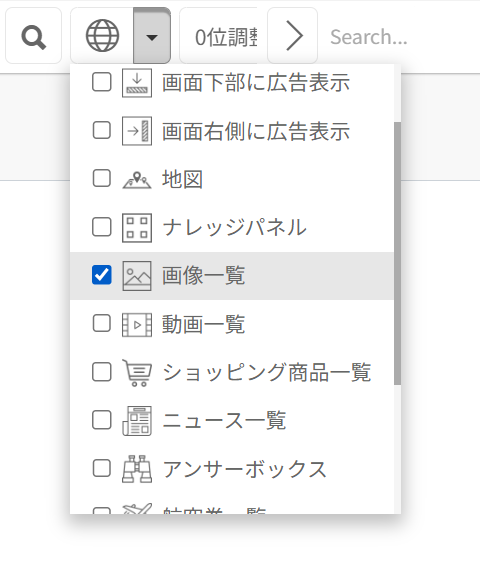Enable 画面右側に広告表示 checkbox
This screenshot has height=562, width=480.
[101, 130]
